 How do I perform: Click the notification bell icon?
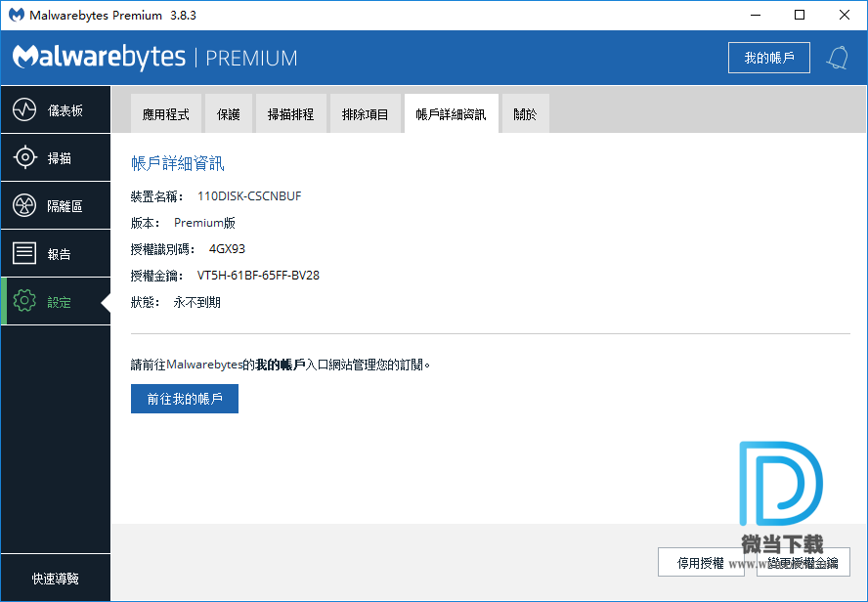tap(837, 58)
